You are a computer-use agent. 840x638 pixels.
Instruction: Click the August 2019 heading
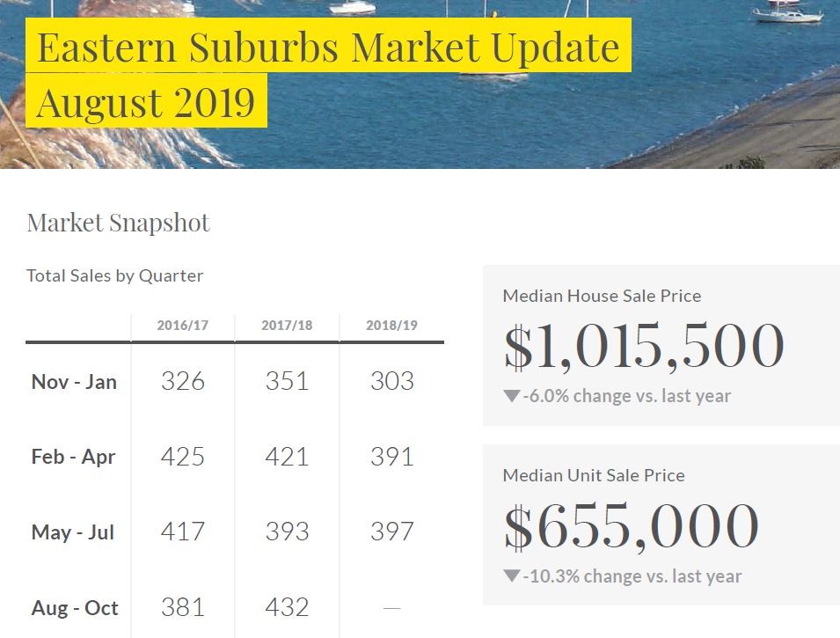[x=146, y=102]
